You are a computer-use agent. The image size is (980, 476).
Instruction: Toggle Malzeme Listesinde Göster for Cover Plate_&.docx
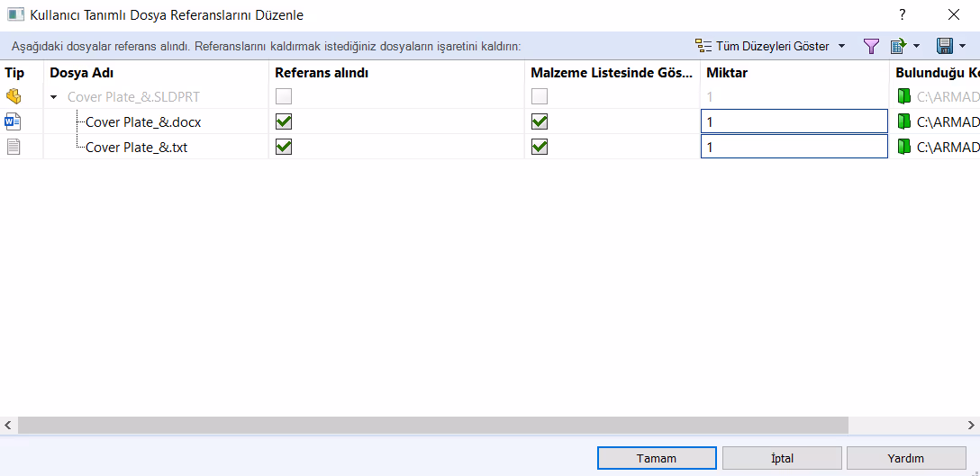pyautogui.click(x=540, y=121)
